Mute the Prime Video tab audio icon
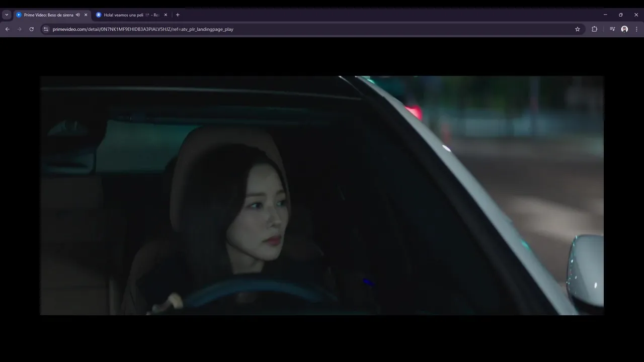This screenshot has width=644, height=362. tap(78, 15)
